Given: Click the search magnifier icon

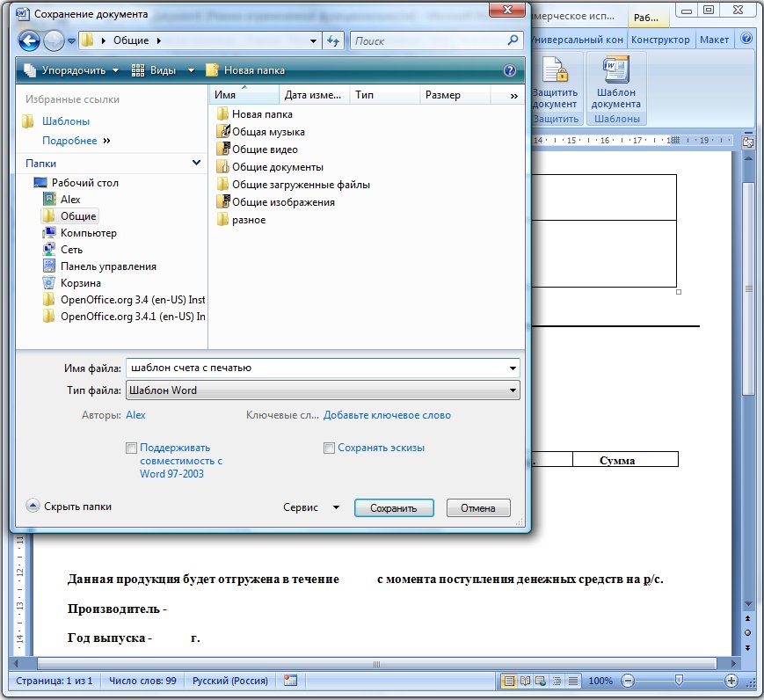Looking at the screenshot, I should coord(513,40).
